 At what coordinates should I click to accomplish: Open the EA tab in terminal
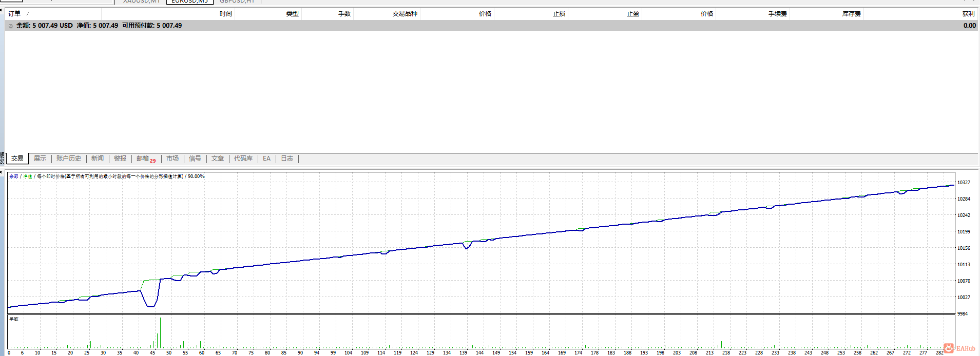266,159
